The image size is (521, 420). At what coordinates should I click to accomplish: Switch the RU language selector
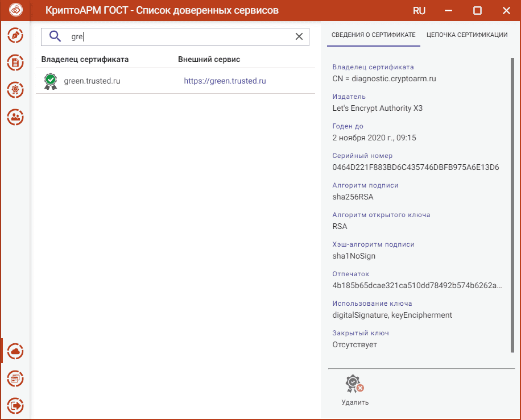pos(419,11)
